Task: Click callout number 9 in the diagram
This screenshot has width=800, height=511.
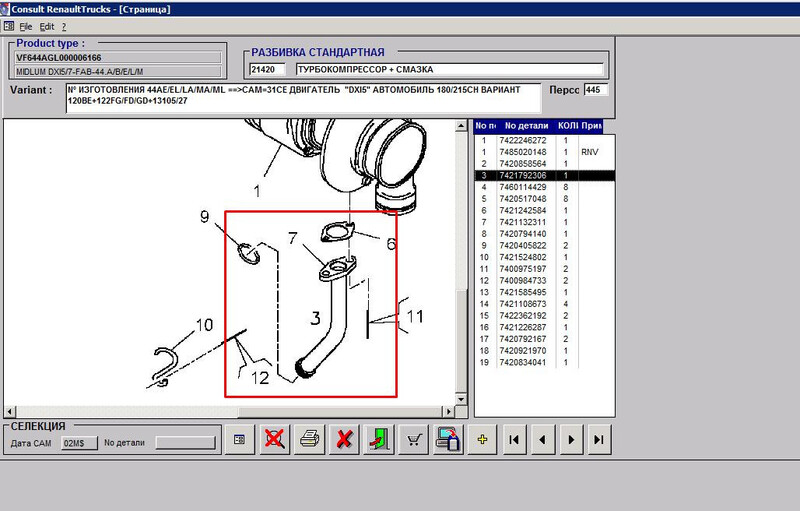Action: (x=205, y=217)
